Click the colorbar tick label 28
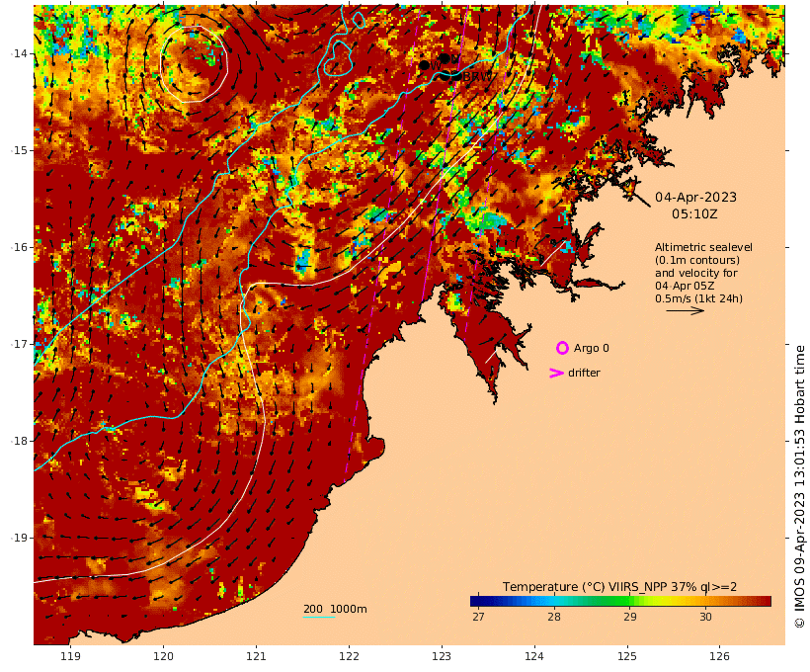Viewport: 810px width, 672px height. point(554,617)
